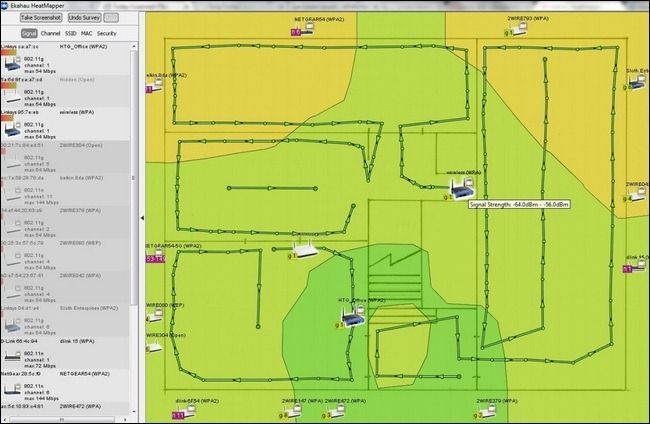Select the Signal sorting tab
The height and width of the screenshot is (424, 650).
[29, 33]
